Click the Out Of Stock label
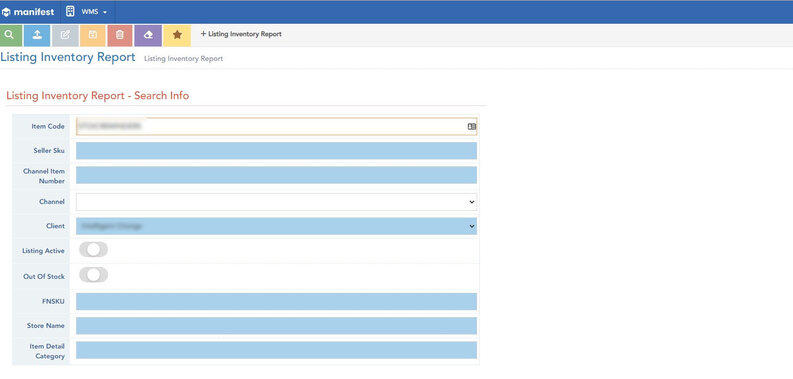Viewport: 793px width, 379px height. 44,277
